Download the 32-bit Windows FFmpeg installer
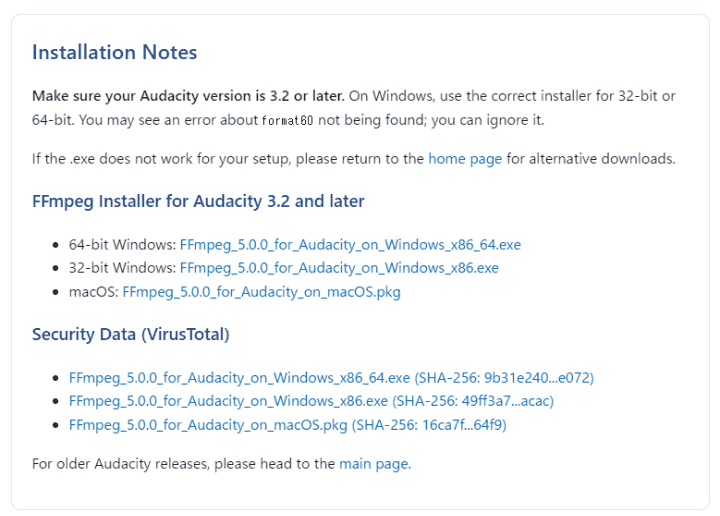The height and width of the screenshot is (516, 720). pos(339,268)
